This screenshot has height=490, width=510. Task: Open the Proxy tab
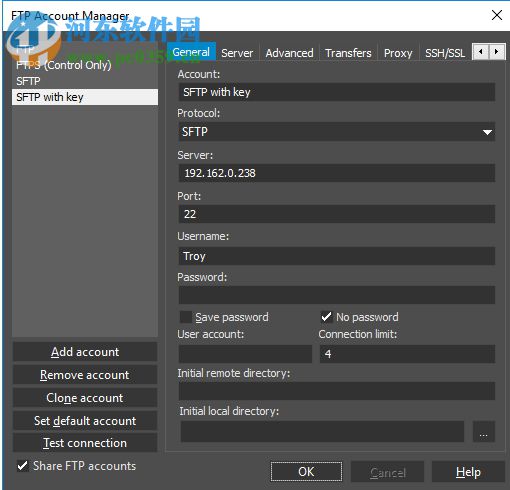coord(398,53)
